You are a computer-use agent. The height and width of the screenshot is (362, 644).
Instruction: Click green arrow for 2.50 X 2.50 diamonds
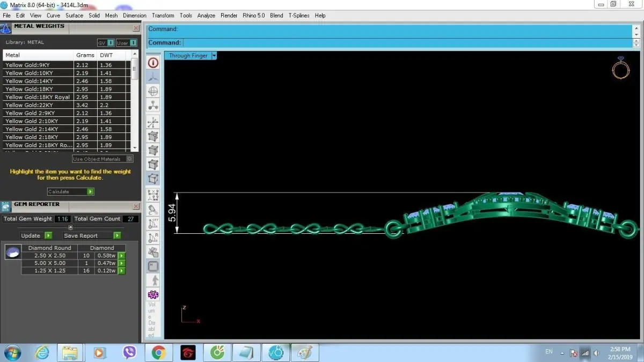coord(122,256)
